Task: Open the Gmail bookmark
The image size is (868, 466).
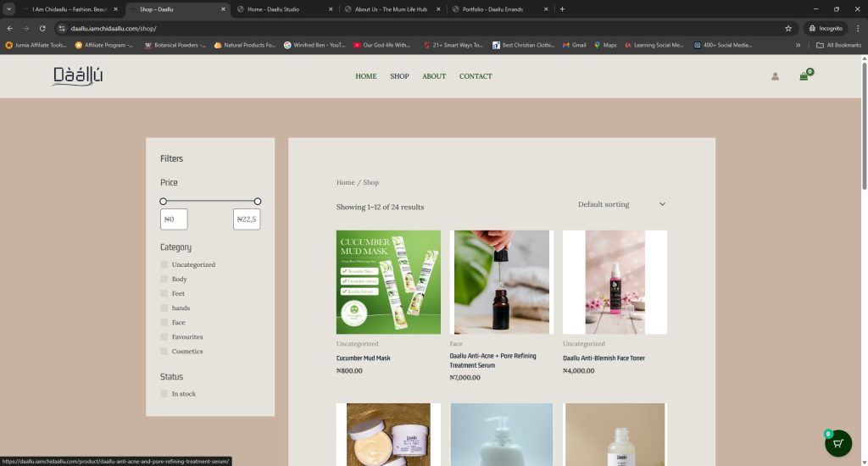Action: tap(574, 46)
